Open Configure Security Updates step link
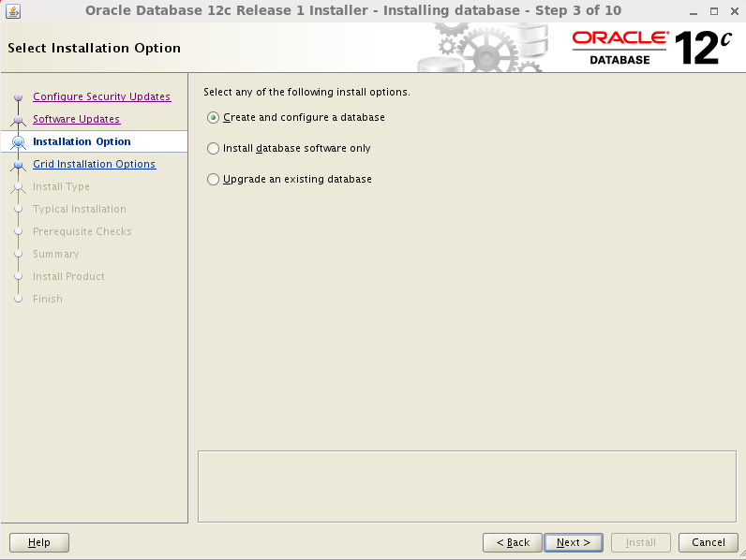 point(102,96)
